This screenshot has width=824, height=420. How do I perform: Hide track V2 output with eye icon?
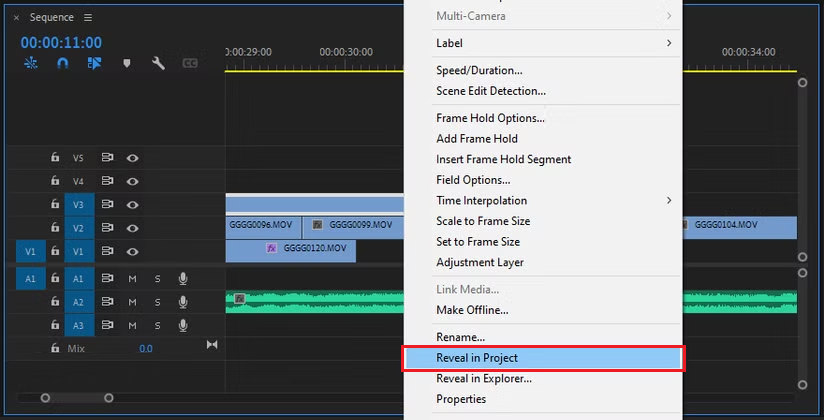point(132,228)
